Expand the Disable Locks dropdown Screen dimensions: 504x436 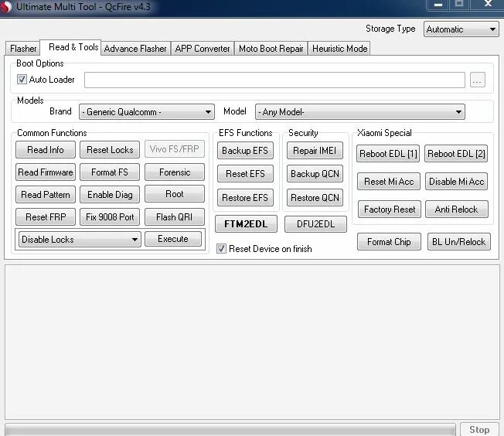coord(80,239)
